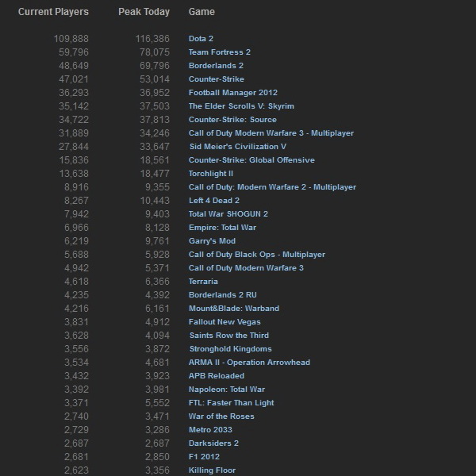Image resolution: width=476 pixels, height=476 pixels.
Task: Open the War of the Roses link
Action: click(221, 416)
